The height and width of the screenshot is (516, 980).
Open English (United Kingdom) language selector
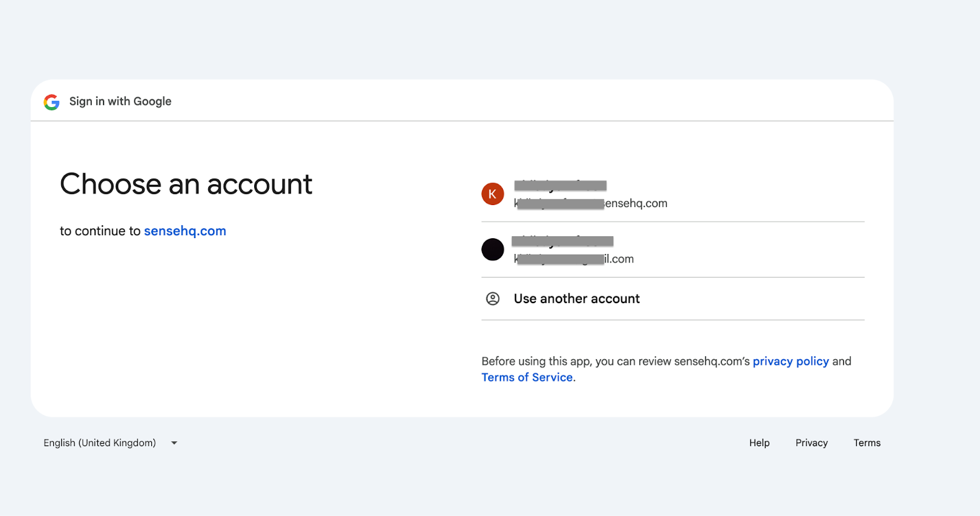[x=110, y=443]
